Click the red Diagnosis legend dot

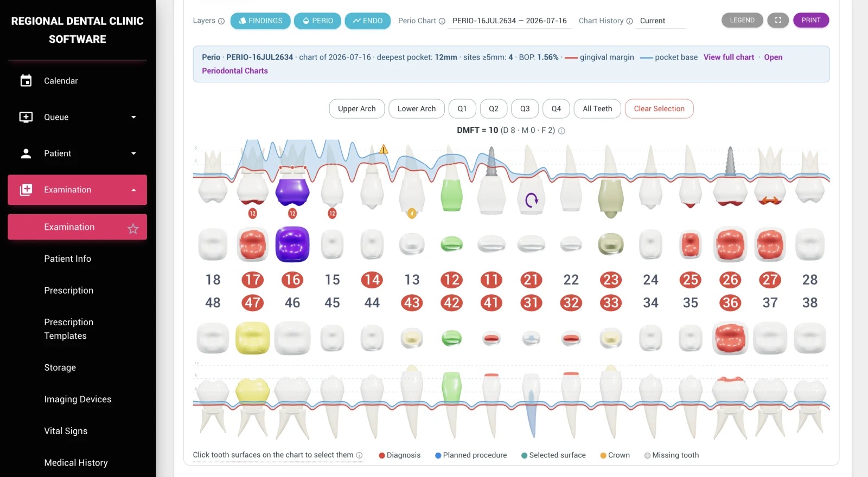tap(382, 455)
